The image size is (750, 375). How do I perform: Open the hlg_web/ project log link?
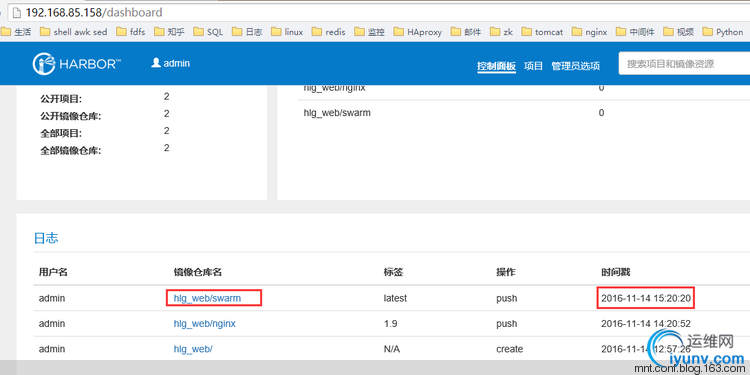tap(193, 349)
